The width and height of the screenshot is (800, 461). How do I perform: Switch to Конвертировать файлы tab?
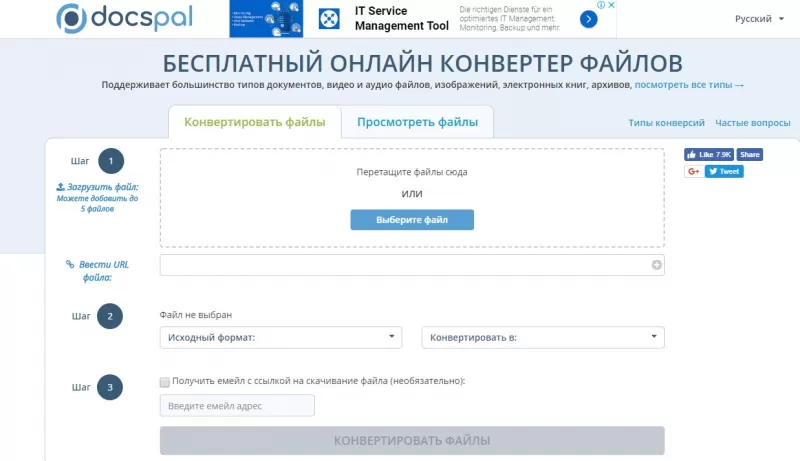255,122
